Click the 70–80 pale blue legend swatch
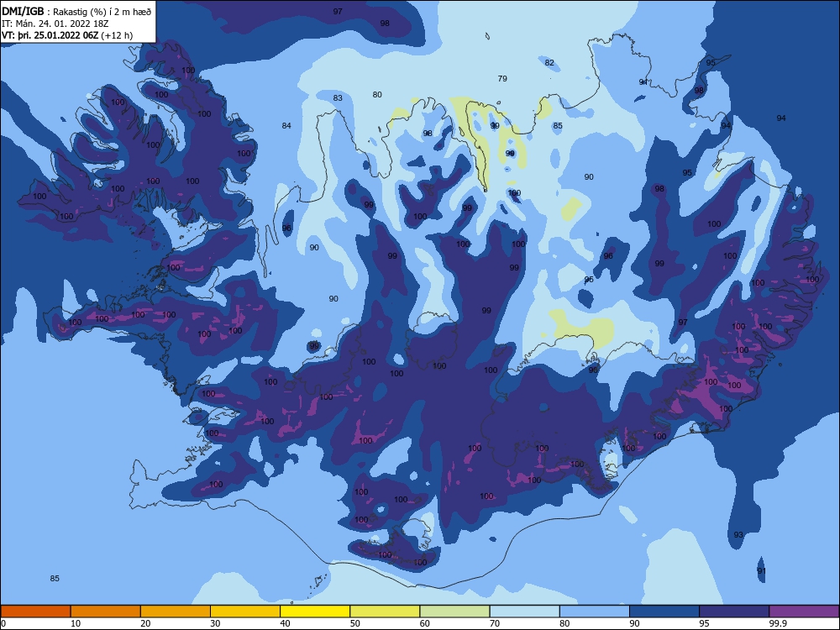Screen dimensions: 840x630 point(525,612)
